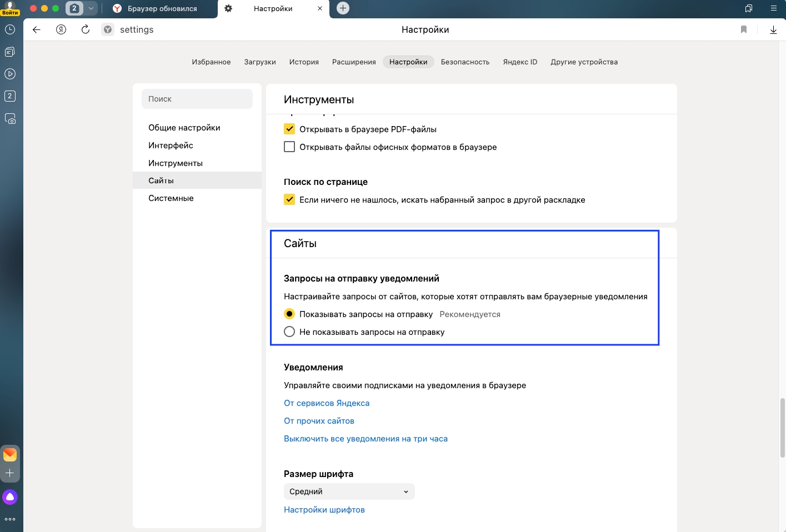Select 'Системные' in the settings sidebar
This screenshot has height=532, width=786.
click(171, 198)
